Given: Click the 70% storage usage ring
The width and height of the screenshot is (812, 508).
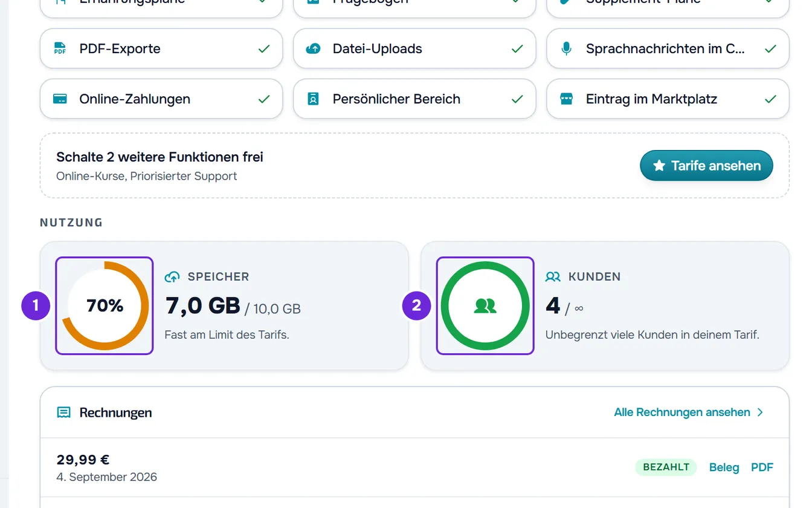Looking at the screenshot, I should tap(105, 306).
